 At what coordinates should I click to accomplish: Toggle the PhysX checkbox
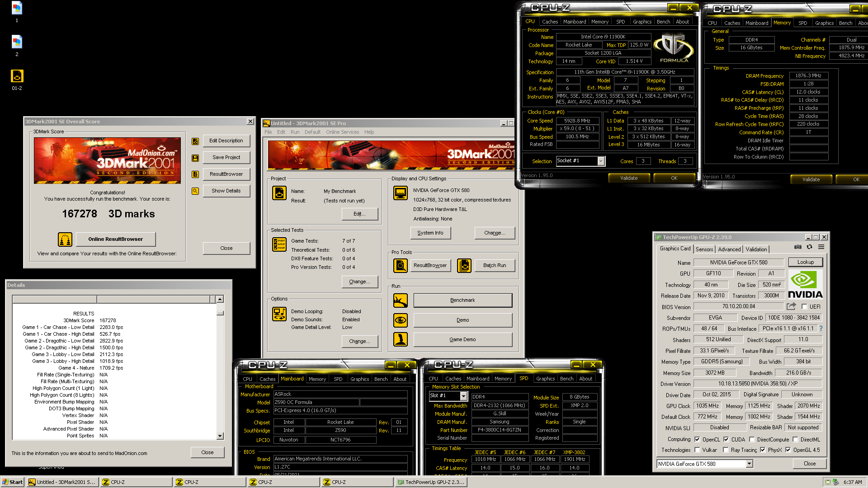point(763,450)
